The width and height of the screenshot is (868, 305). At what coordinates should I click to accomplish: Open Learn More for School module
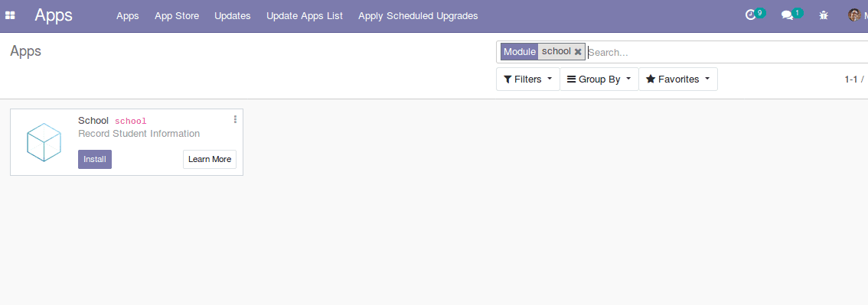(x=210, y=159)
